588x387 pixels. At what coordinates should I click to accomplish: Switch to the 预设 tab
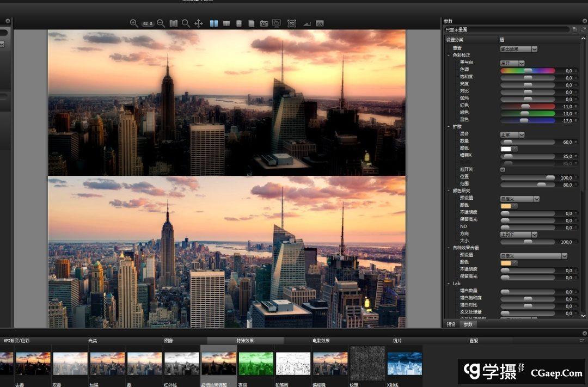coord(451,324)
